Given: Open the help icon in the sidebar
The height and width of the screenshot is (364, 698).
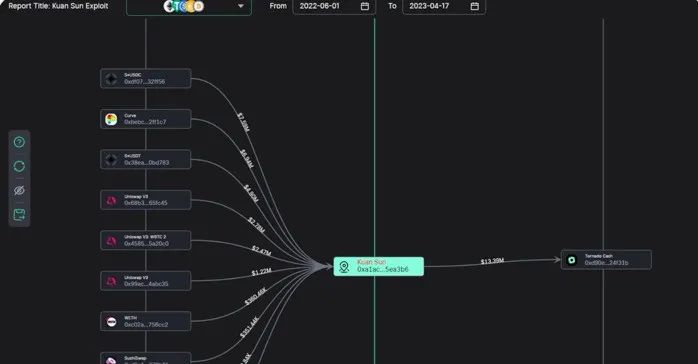Looking at the screenshot, I should 19,142.
